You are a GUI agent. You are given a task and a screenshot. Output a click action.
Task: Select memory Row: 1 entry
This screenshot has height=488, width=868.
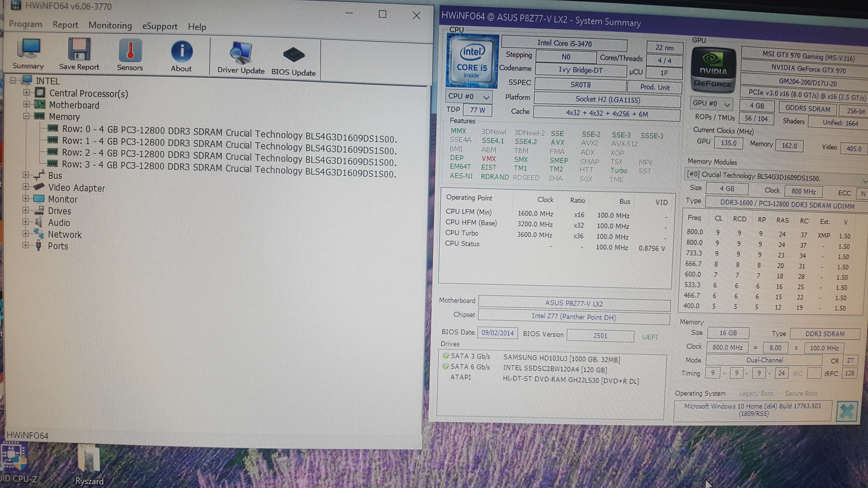pyautogui.click(x=229, y=145)
